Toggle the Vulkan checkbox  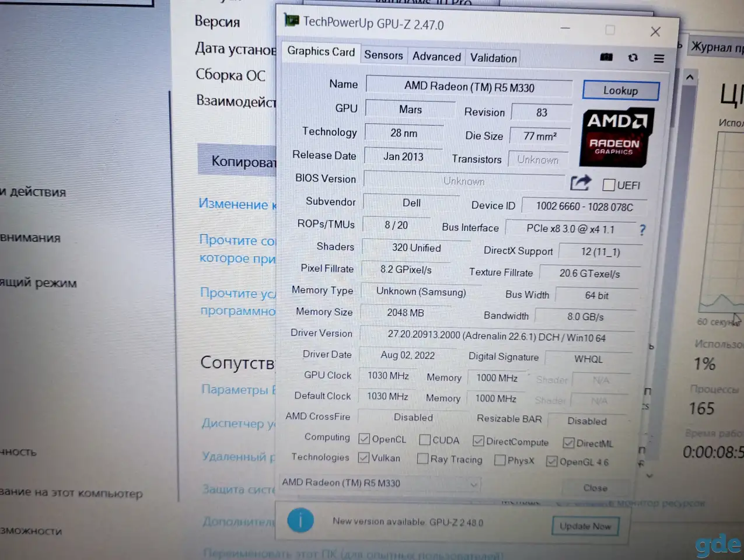pyautogui.click(x=364, y=457)
